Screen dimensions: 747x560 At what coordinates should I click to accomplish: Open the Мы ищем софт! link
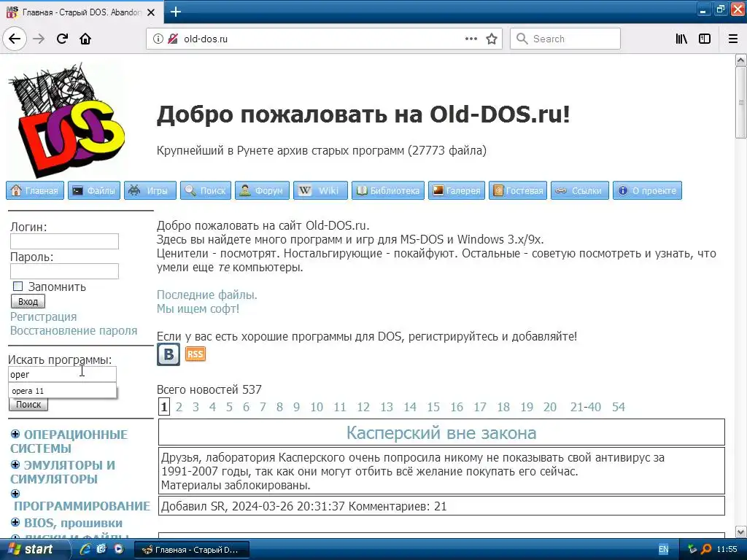(x=198, y=308)
